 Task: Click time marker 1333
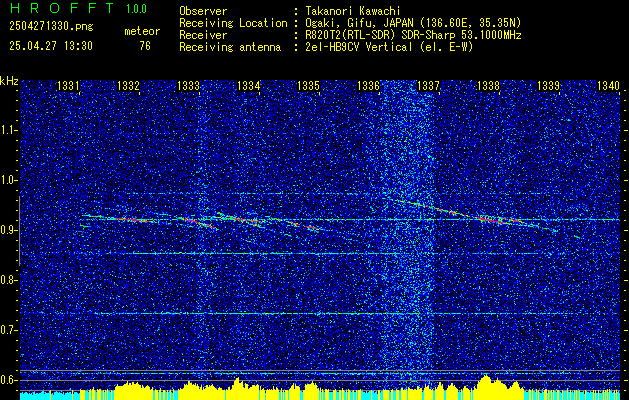click(189, 86)
